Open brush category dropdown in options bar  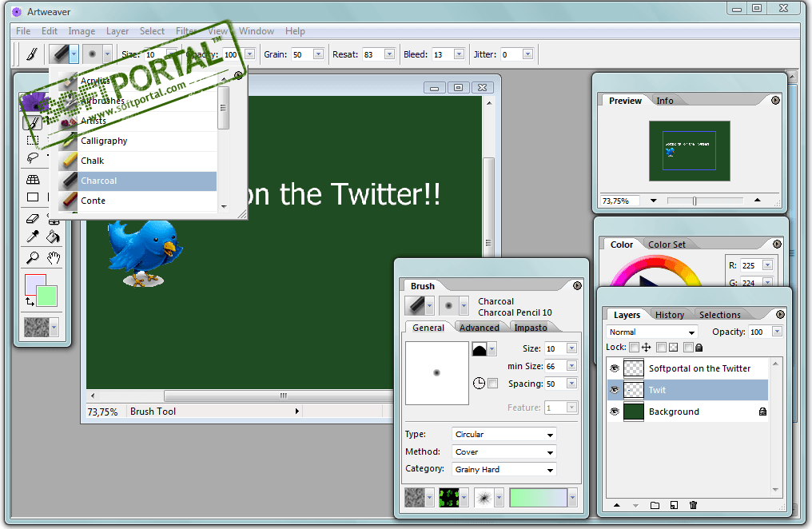74,54
